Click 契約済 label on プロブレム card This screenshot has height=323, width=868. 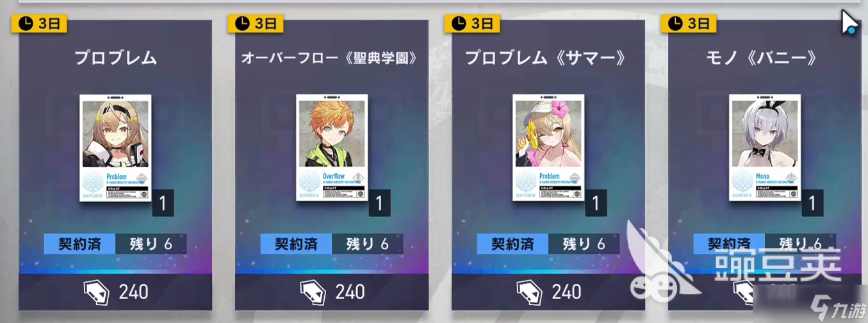click(80, 244)
